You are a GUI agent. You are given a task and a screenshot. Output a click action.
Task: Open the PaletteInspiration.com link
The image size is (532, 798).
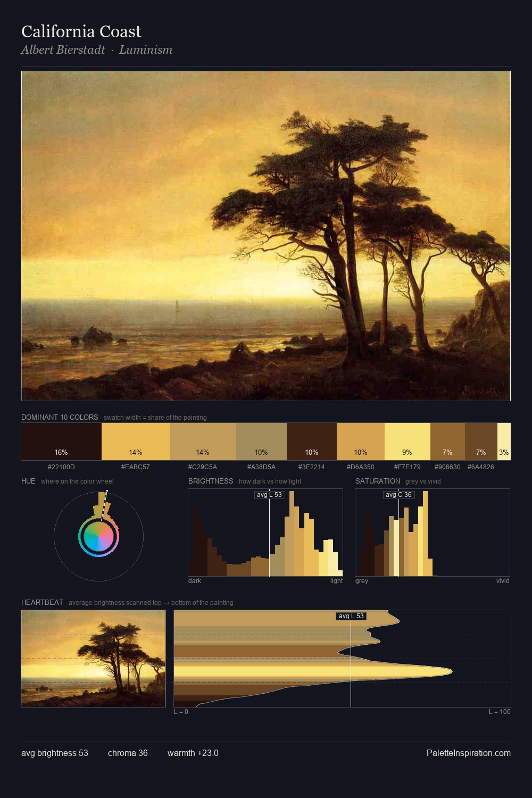[469, 753]
